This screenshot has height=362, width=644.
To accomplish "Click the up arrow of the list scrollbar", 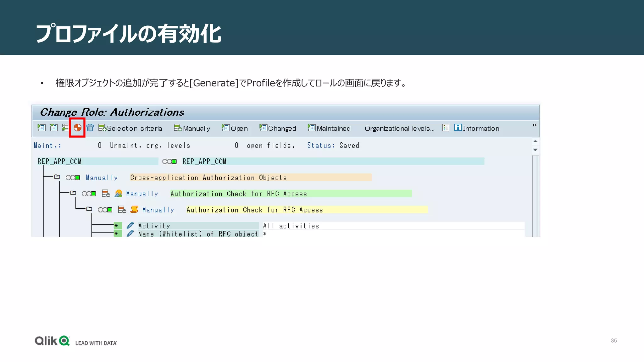I will click(535, 141).
